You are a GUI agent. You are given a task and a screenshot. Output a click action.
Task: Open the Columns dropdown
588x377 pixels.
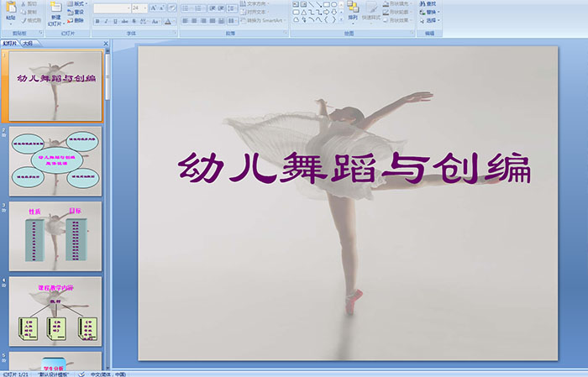click(x=233, y=21)
